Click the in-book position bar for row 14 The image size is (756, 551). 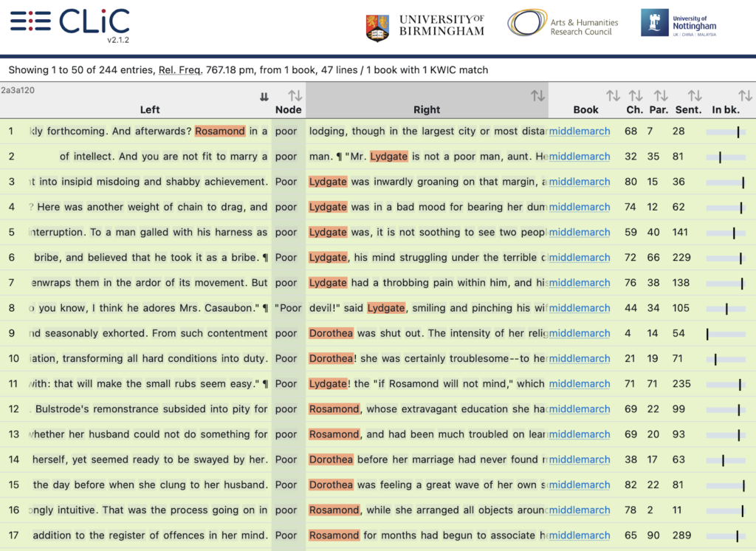pos(726,459)
